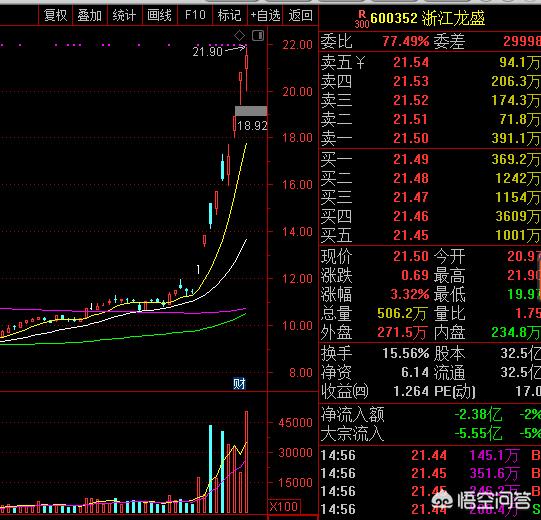
Task: Click 买三 price 21.47
Action: [x=411, y=197]
